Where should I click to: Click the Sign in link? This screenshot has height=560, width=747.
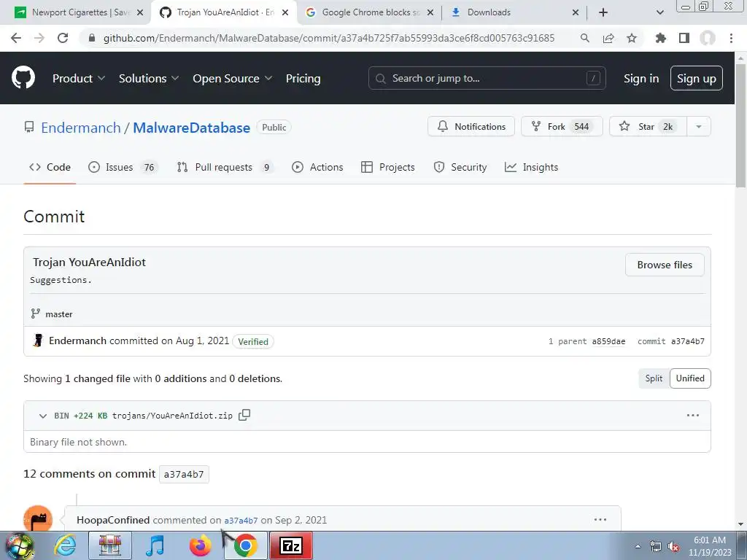pyautogui.click(x=641, y=79)
